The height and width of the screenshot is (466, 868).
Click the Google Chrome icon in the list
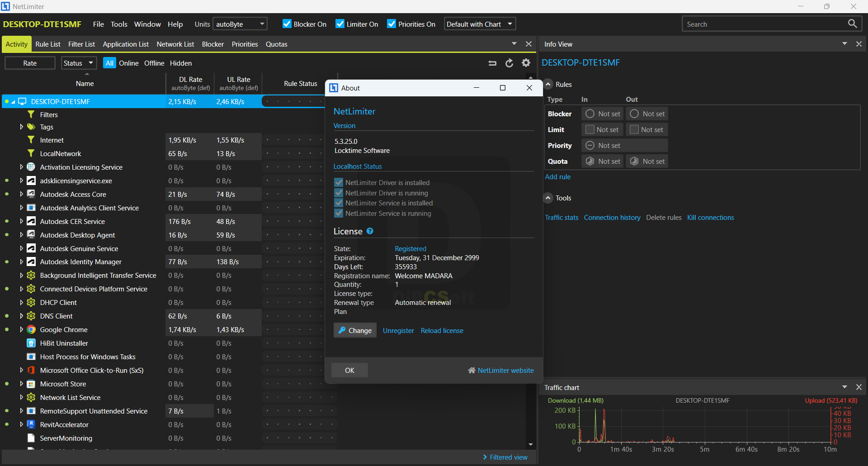(x=31, y=329)
